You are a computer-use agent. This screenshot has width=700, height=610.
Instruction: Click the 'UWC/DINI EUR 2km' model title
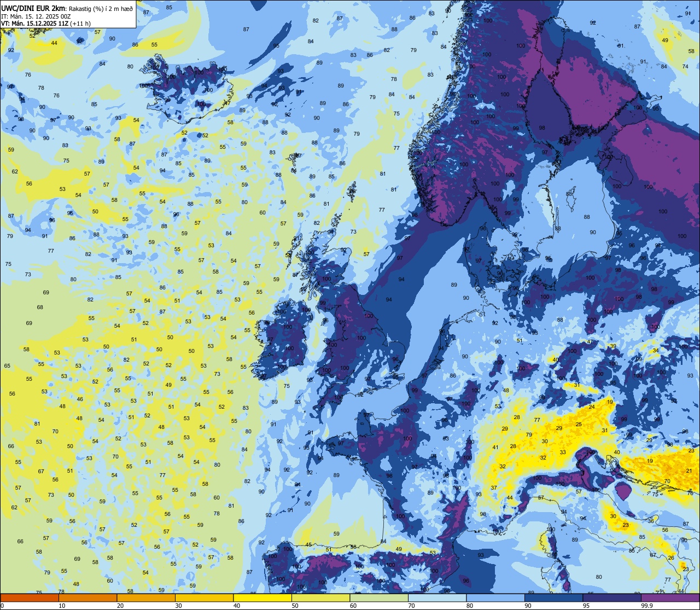click(33, 8)
